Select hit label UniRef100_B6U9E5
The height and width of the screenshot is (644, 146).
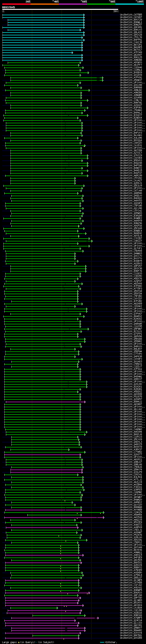(x=131, y=48)
